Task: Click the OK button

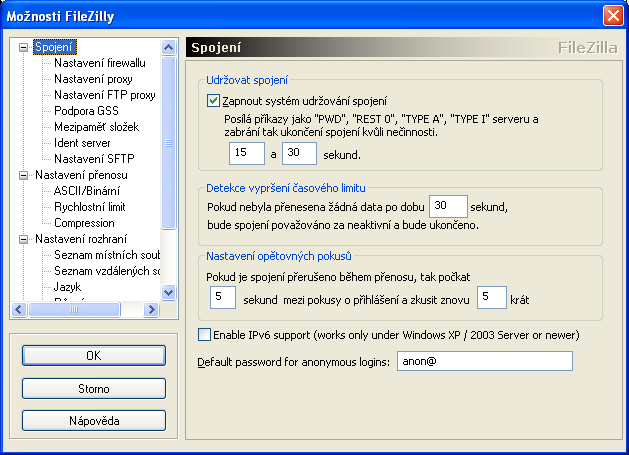Action: point(93,355)
